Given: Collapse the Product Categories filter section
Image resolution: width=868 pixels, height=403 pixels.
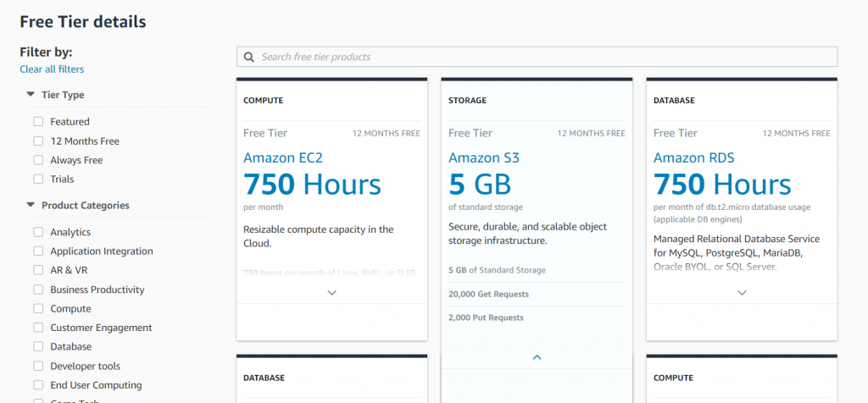Looking at the screenshot, I should [31, 205].
